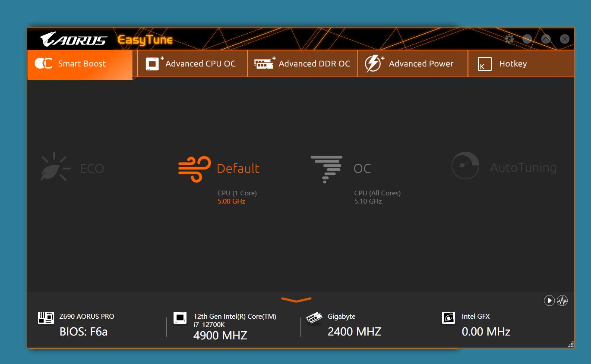This screenshot has height=364, width=591.
Task: Click the 5.10 GHz value under OC
Action: click(x=368, y=201)
